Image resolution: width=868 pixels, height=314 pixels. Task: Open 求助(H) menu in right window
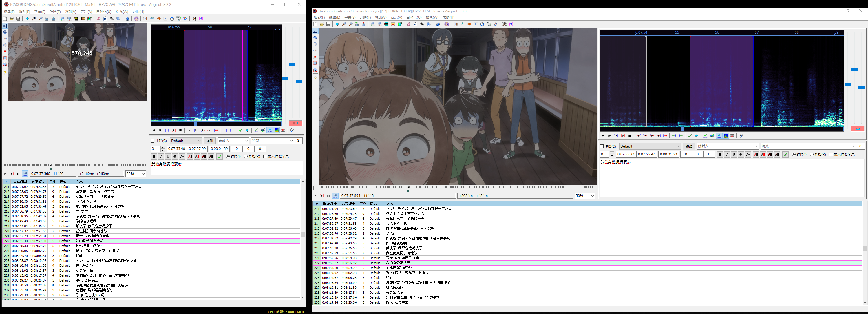coord(448,17)
